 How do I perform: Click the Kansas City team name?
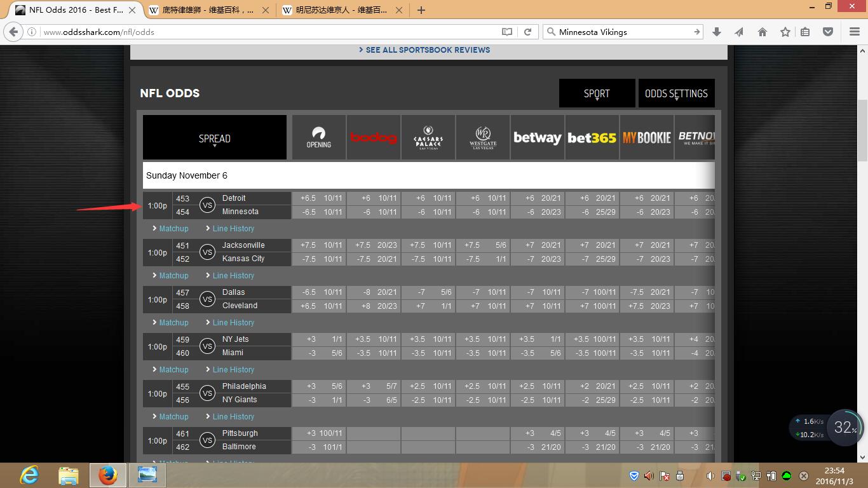[x=243, y=259]
